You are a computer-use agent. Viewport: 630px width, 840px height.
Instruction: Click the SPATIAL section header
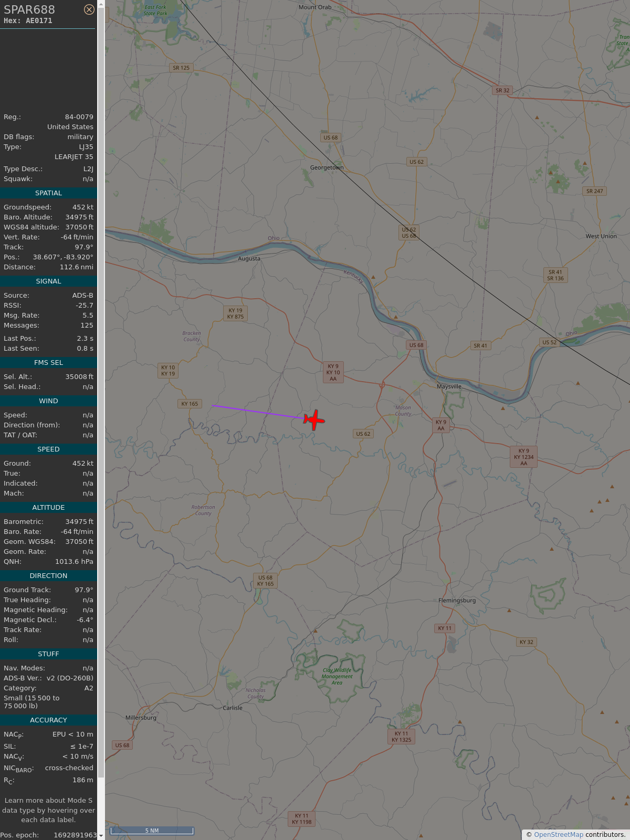pyautogui.click(x=48, y=193)
